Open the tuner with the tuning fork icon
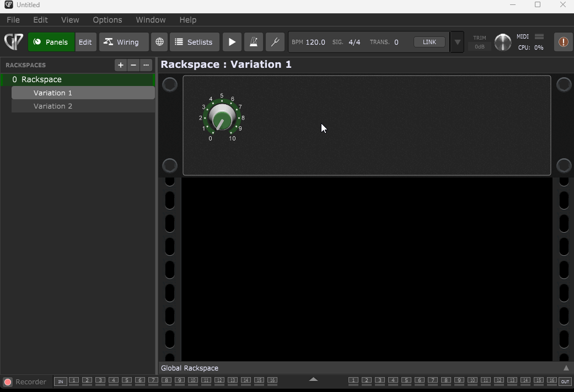Image resolution: width=574 pixels, height=392 pixels. coord(275,42)
